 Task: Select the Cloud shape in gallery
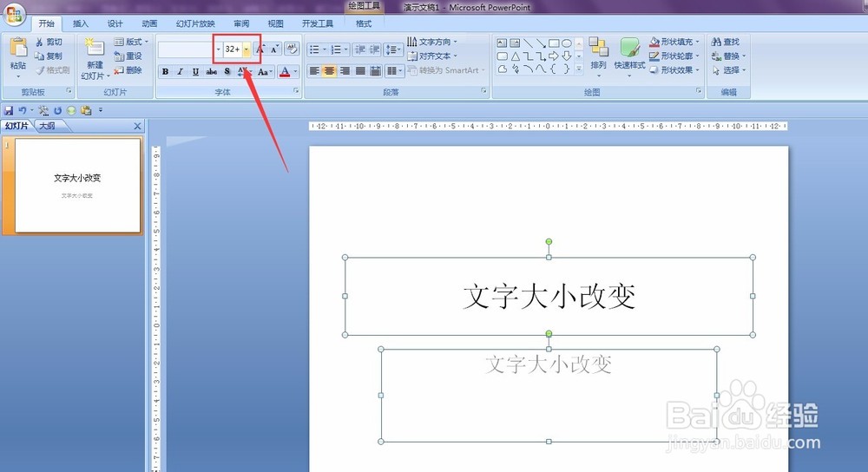(502, 69)
